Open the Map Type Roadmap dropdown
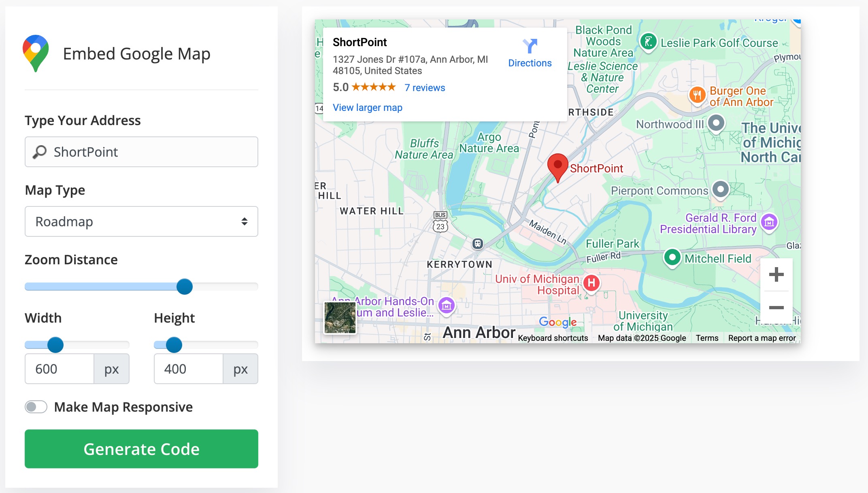 (141, 221)
